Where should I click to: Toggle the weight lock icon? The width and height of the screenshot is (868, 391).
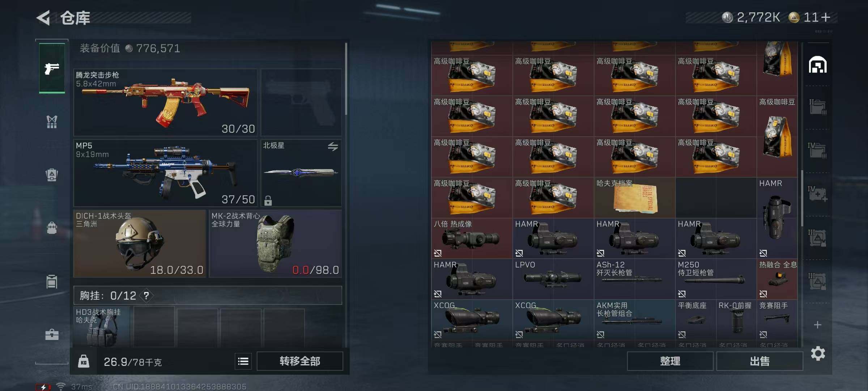tap(84, 361)
